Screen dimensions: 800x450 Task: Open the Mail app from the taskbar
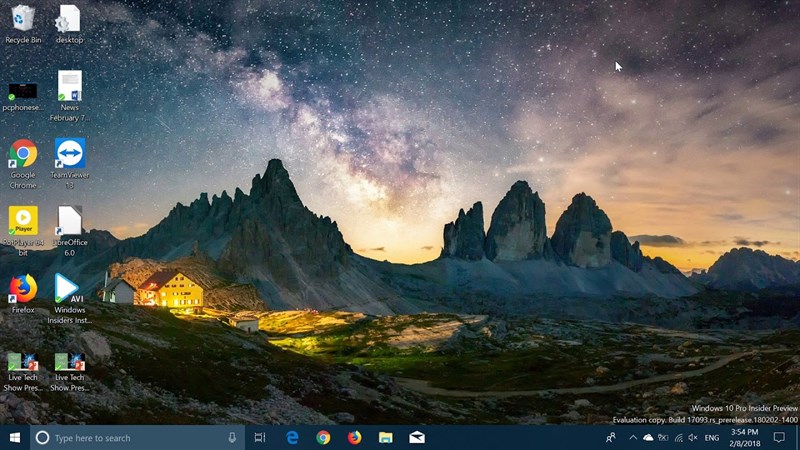(417, 438)
